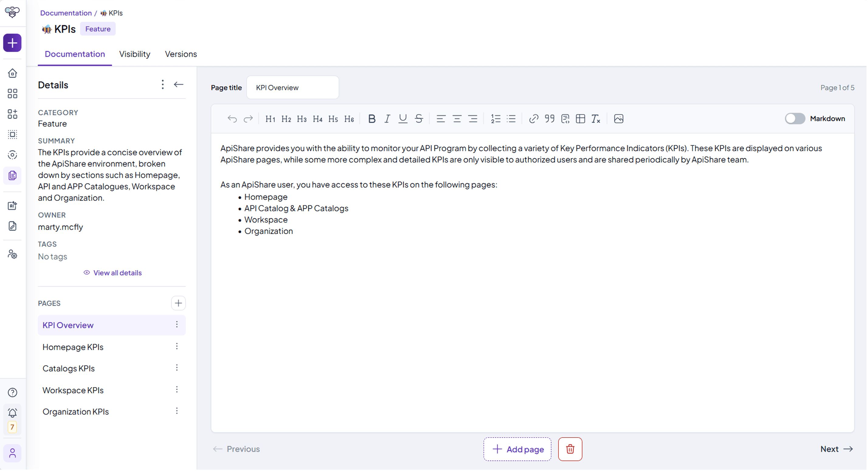This screenshot has height=471, width=868.
Task: Open options for Homepage KPIs page
Action: (177, 347)
